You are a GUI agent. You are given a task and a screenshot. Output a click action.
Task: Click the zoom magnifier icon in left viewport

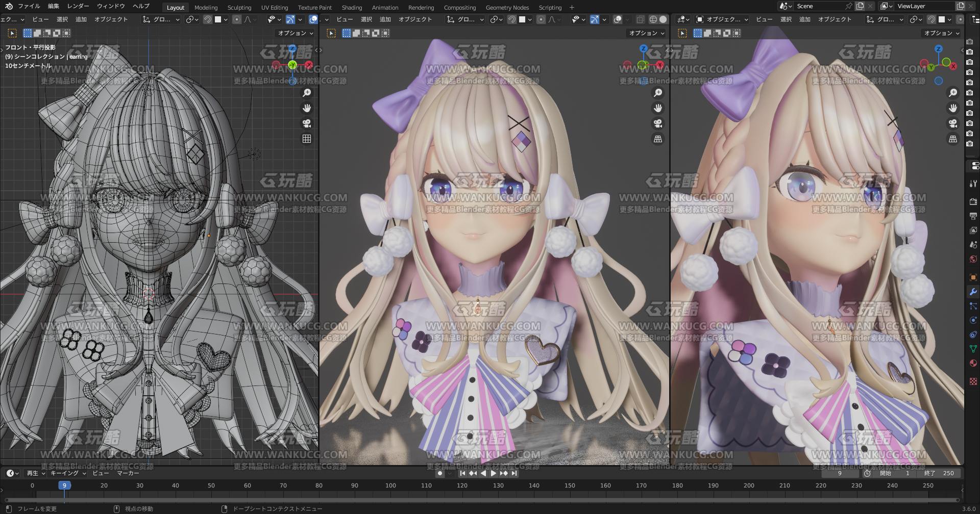coord(307,93)
